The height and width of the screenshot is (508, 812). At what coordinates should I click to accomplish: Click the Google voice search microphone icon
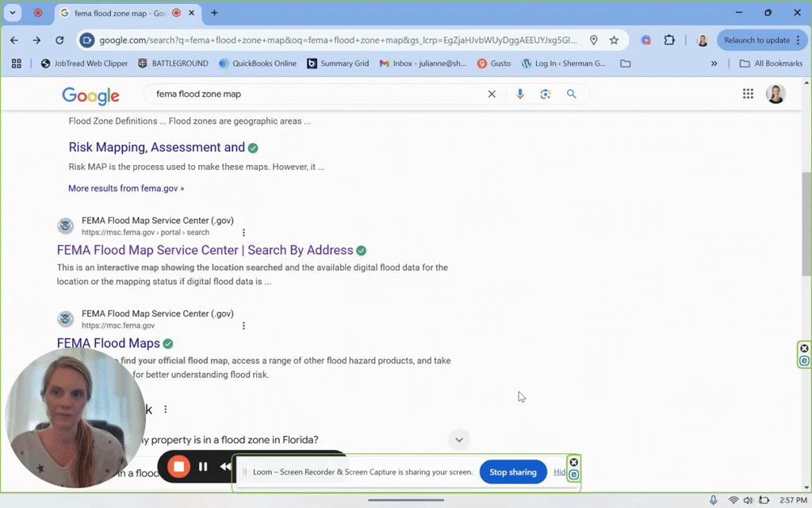coord(520,94)
